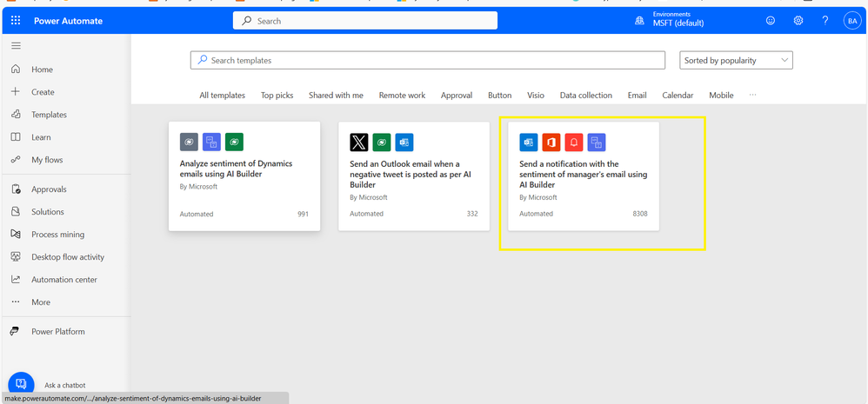Click the Environments icon in header
868x404 pixels.
[x=639, y=21]
